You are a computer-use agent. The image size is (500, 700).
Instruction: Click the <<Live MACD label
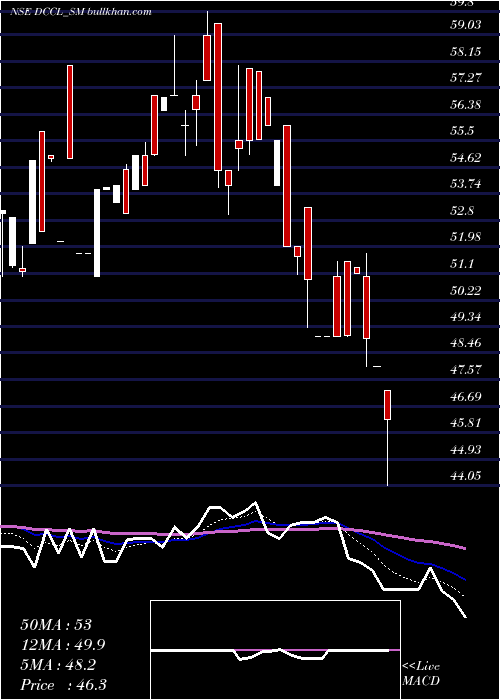[421, 673]
